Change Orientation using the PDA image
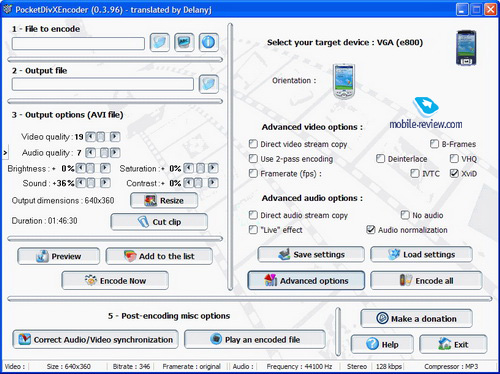The width and height of the screenshot is (500, 374). [x=344, y=82]
